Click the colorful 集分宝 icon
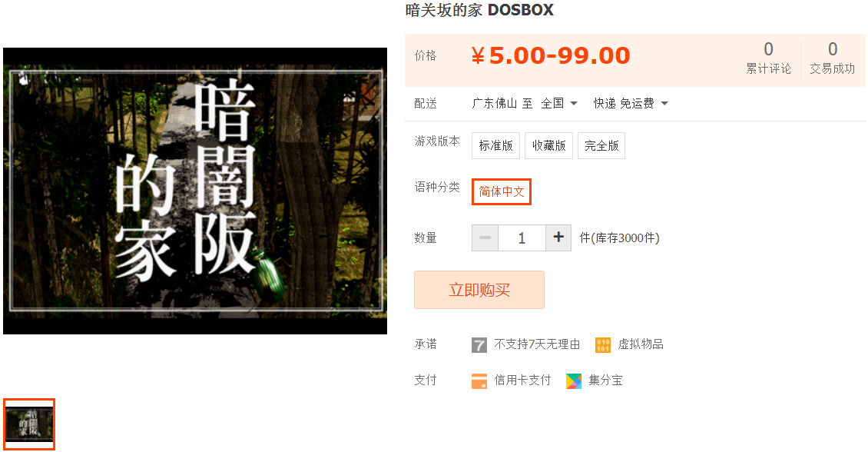This screenshot has width=868, height=452. [x=574, y=381]
